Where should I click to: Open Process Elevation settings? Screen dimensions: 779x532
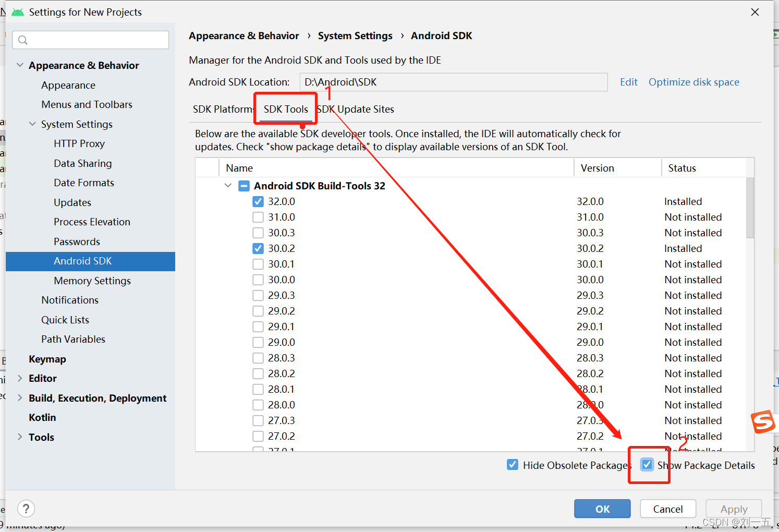click(92, 222)
